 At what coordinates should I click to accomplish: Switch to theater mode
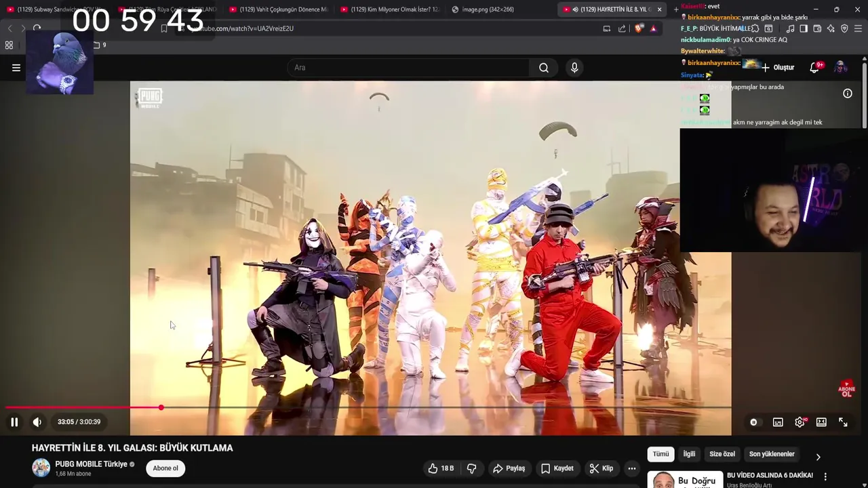coord(821,422)
